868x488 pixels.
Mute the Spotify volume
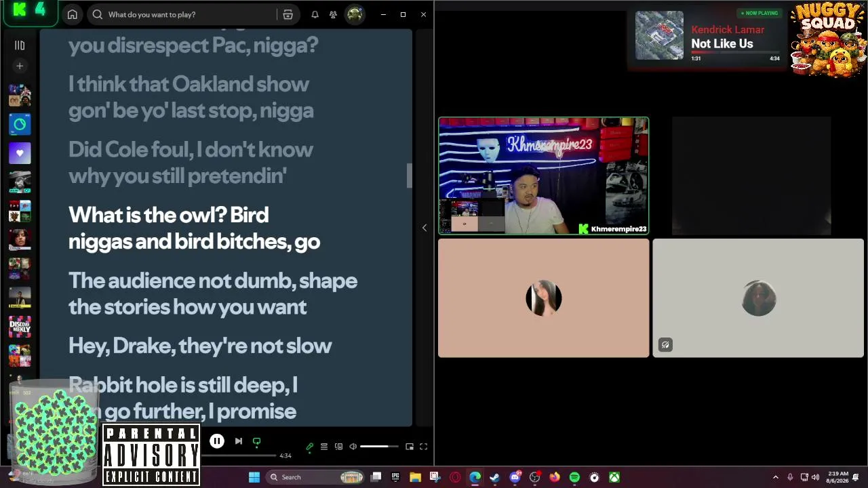(353, 447)
